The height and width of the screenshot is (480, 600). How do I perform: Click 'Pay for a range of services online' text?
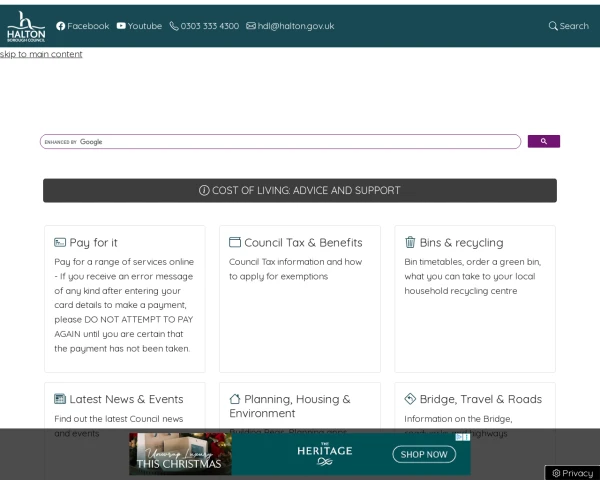124,262
